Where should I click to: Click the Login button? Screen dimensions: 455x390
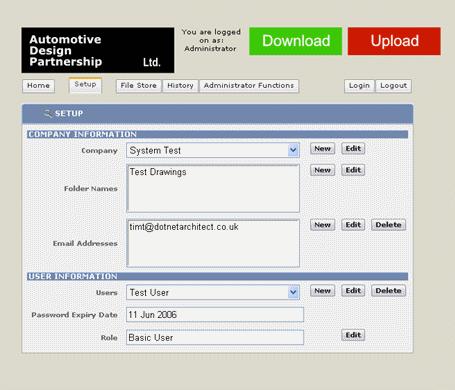(359, 86)
